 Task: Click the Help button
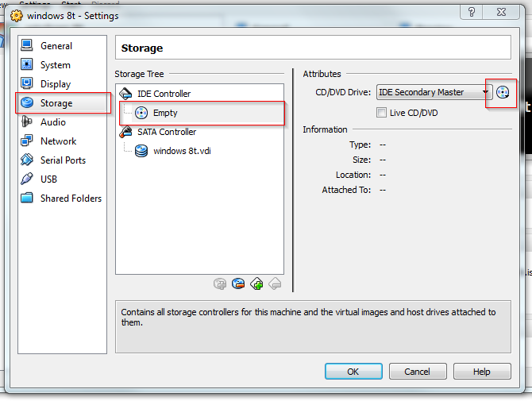(x=482, y=372)
